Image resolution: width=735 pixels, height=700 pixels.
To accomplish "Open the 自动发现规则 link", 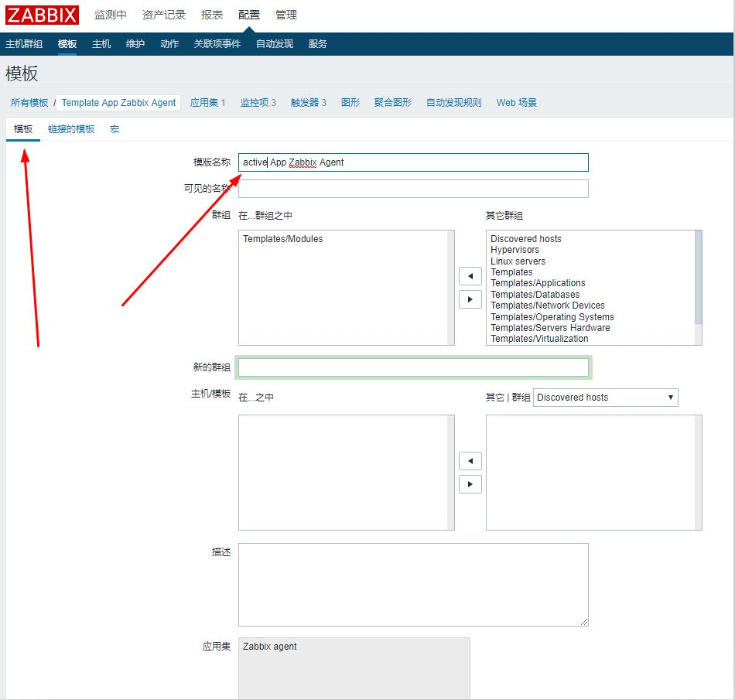I will 453,103.
